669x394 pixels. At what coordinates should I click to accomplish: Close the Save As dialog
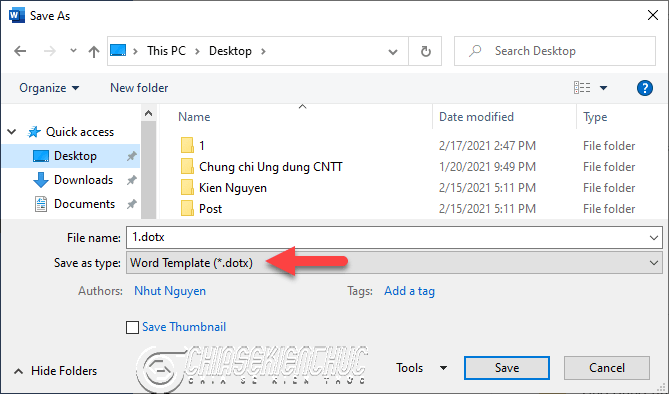652,15
